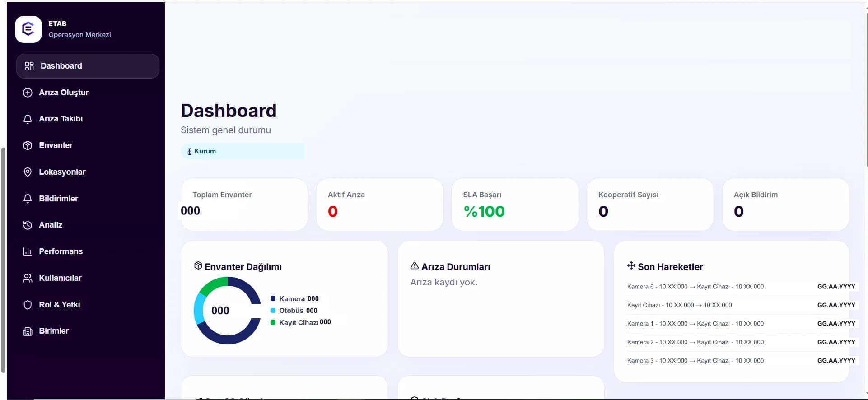Click the red Aktif Arıza value 0
This screenshot has height=400, width=868.
(333, 211)
